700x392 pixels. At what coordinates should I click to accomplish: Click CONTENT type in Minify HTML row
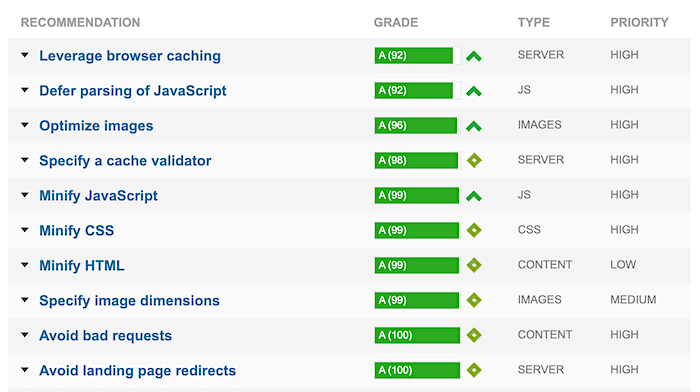pyautogui.click(x=545, y=265)
